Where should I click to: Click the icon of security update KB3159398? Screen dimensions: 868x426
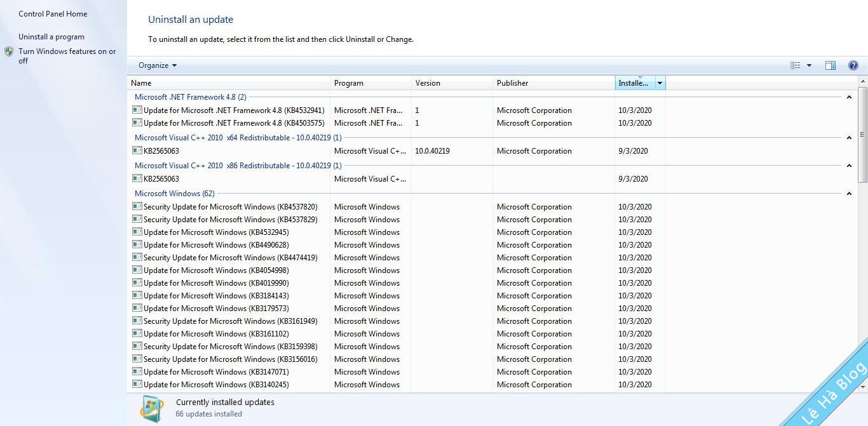point(137,346)
